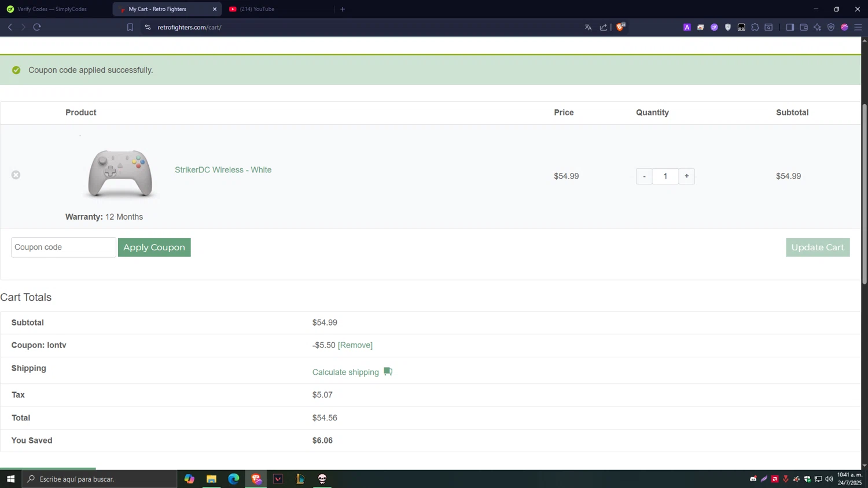
Task: Open the StrikerDC Wireless - White link
Action: (x=223, y=170)
